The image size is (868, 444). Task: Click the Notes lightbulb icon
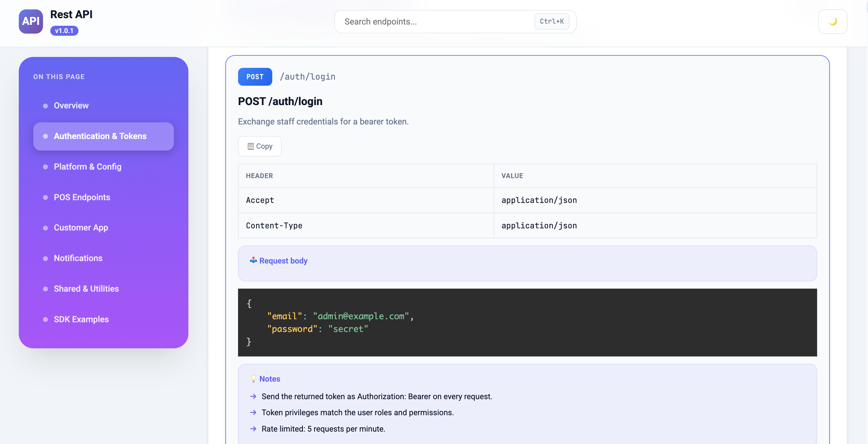[253, 379]
